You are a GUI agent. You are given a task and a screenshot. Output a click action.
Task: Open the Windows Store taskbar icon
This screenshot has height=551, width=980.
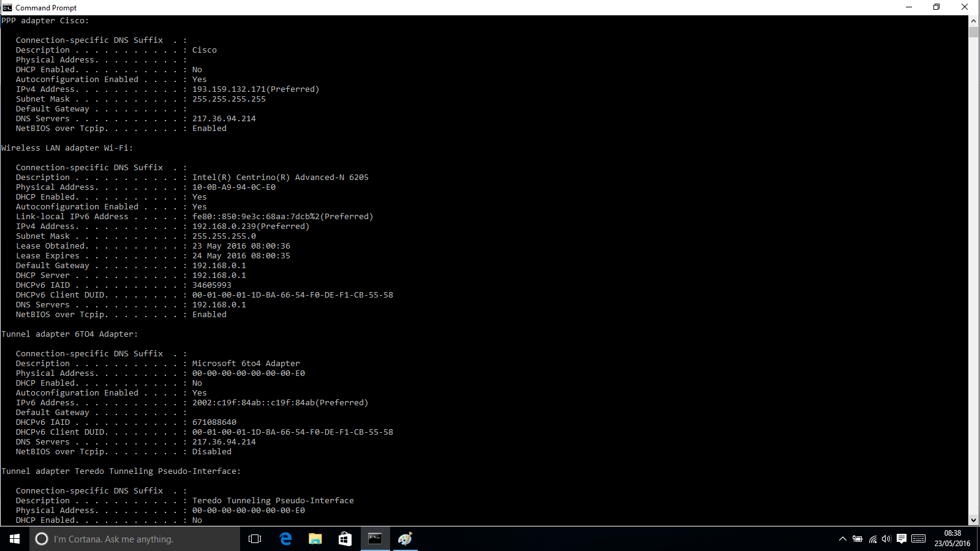tap(345, 539)
